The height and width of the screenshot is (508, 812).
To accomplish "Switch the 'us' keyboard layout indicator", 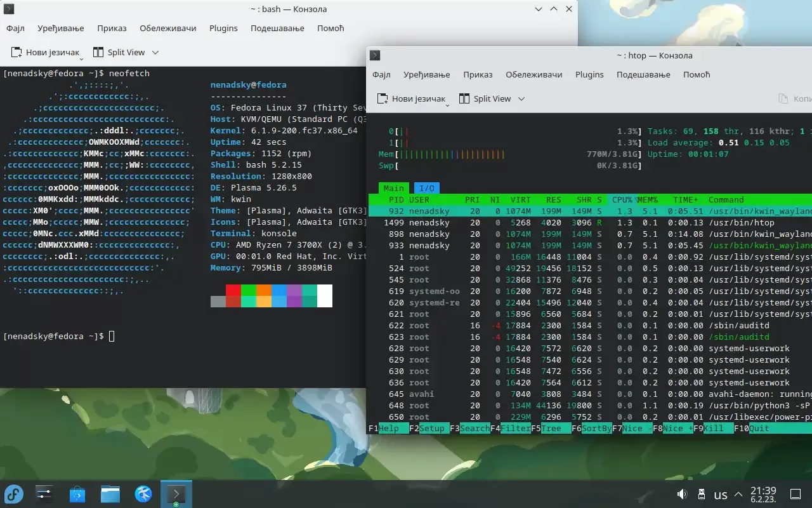I will pos(721,495).
